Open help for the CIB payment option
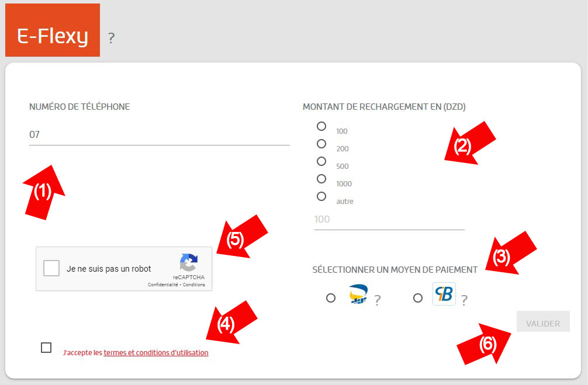This screenshot has width=588, height=385. point(464,299)
